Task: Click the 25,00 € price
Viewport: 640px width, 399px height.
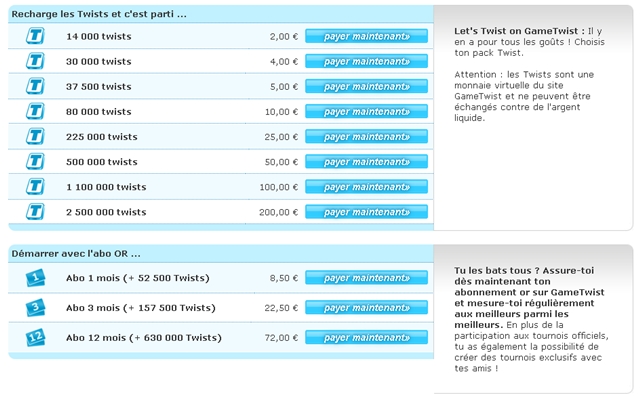Action: 281,137
